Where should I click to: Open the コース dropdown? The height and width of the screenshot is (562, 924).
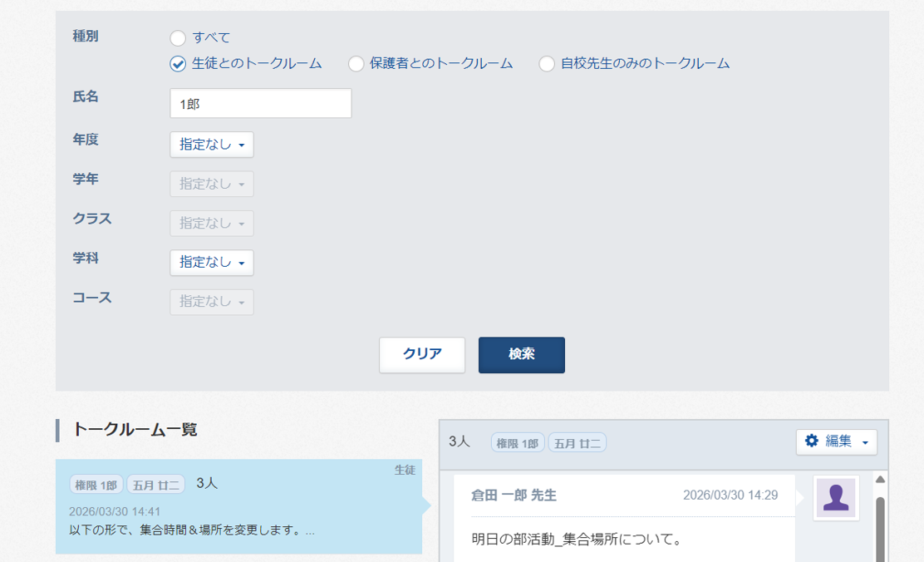tap(212, 302)
